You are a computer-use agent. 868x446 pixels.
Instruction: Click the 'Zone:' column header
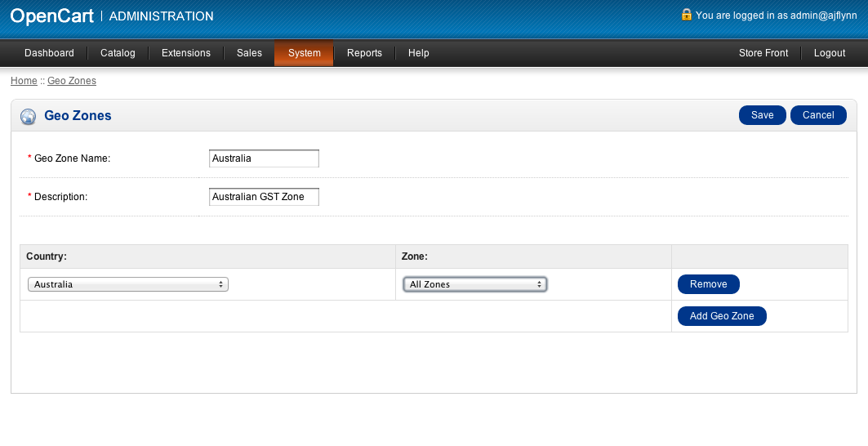coord(415,256)
